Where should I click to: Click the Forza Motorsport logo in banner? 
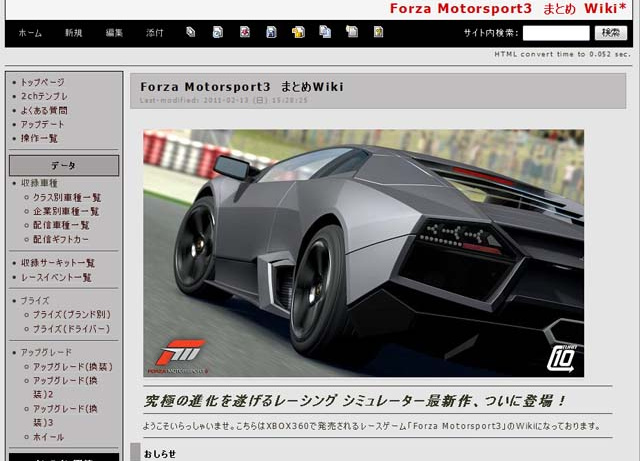point(181,352)
